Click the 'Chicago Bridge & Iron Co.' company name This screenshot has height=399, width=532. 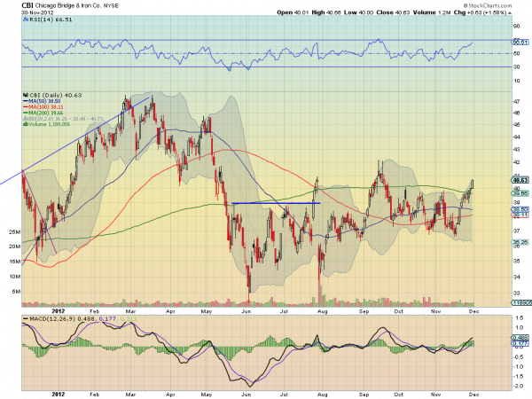click(68, 6)
